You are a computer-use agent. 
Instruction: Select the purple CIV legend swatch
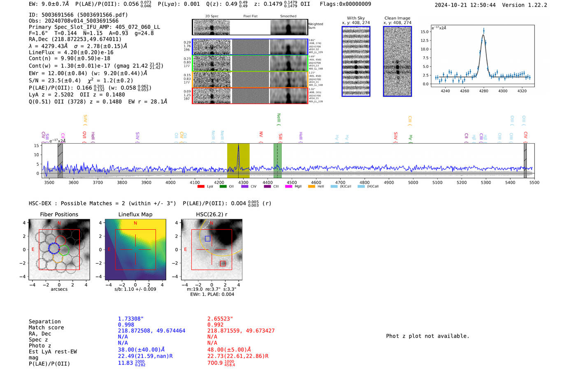pyautogui.click(x=245, y=186)
